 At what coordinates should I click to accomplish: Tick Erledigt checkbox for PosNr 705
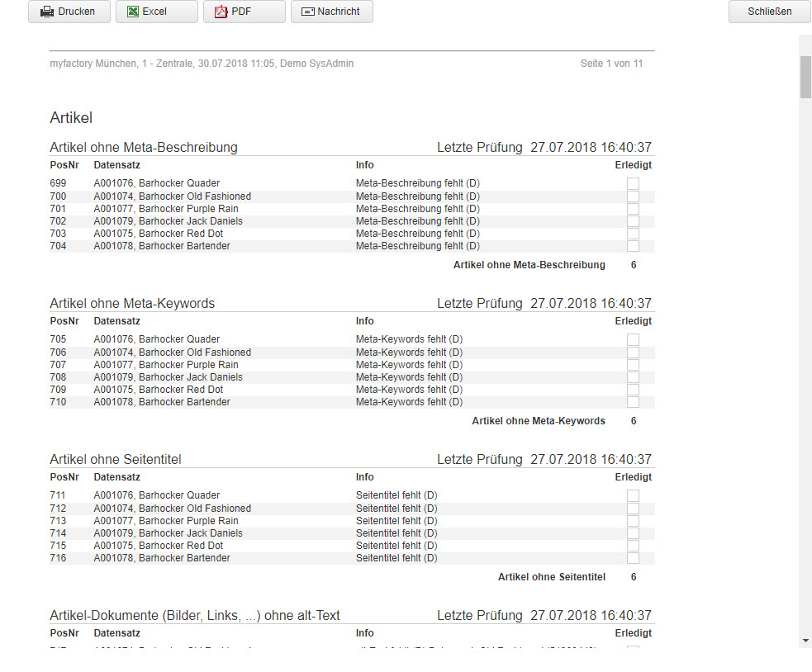[633, 339]
